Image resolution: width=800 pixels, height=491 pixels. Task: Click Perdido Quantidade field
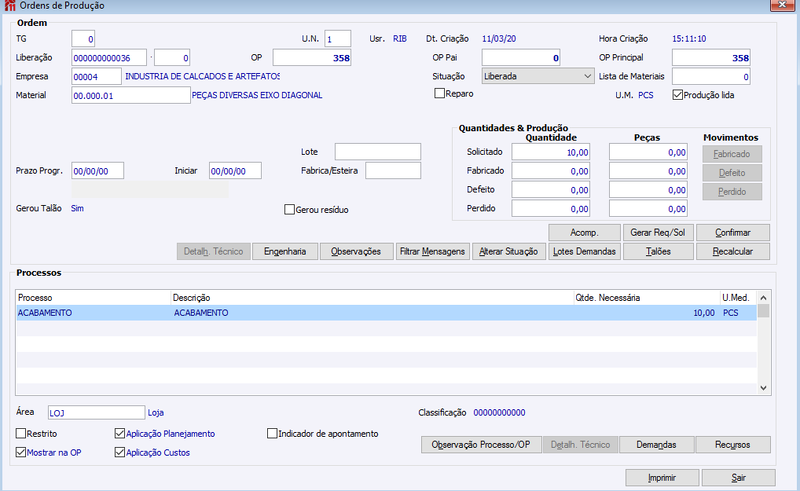pos(551,209)
